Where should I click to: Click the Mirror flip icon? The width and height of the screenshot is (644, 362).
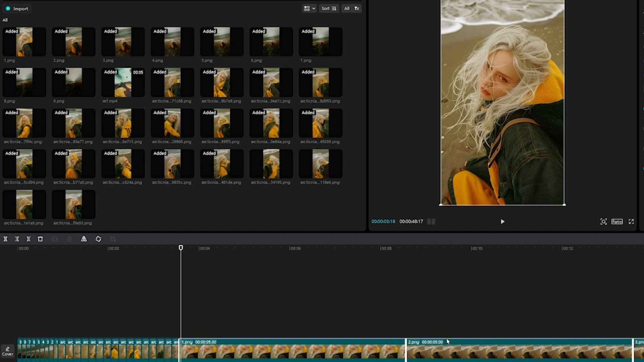click(x=84, y=239)
